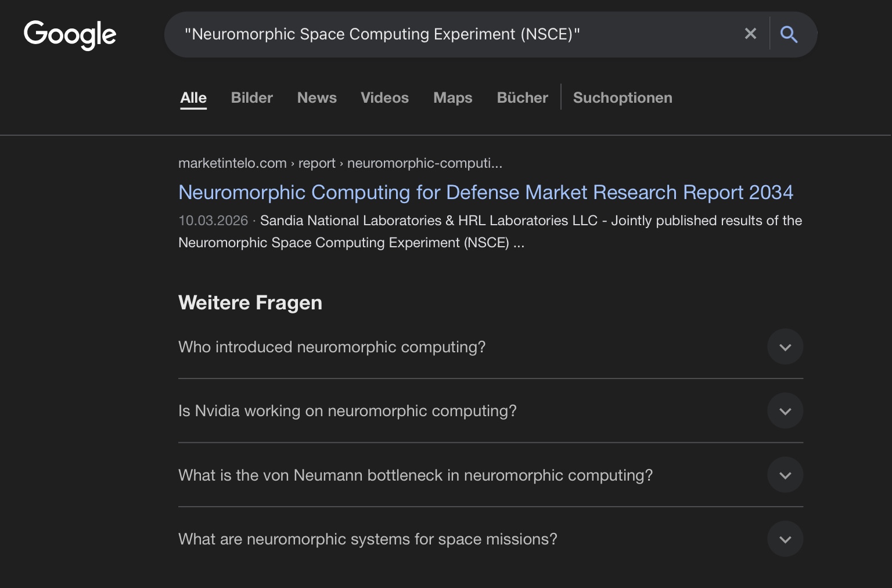Viewport: 892px width, 588px height.
Task: Select the Alle results tab
Action: click(193, 98)
